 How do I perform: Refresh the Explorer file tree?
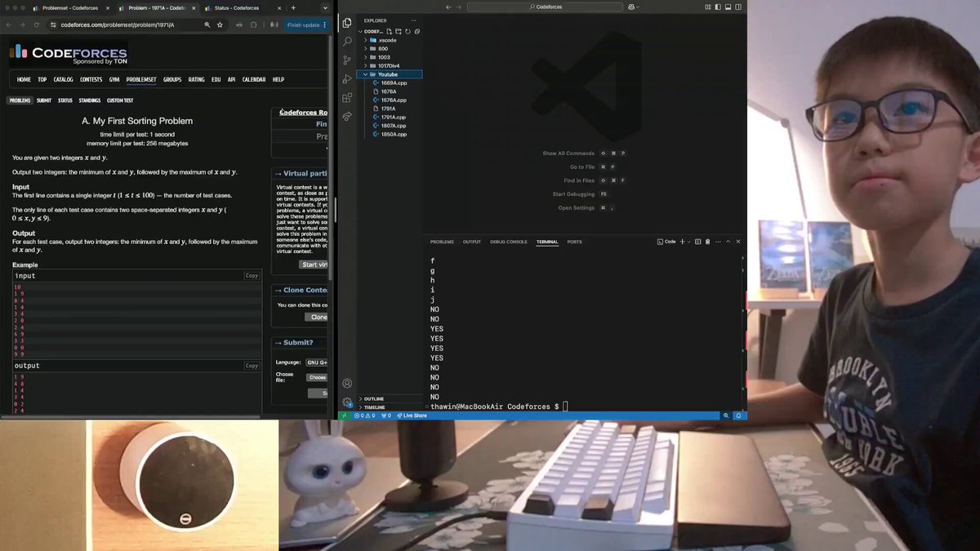tap(408, 31)
